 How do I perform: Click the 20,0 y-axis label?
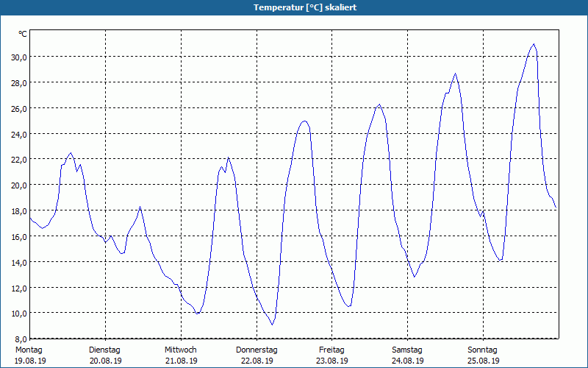click(19, 185)
